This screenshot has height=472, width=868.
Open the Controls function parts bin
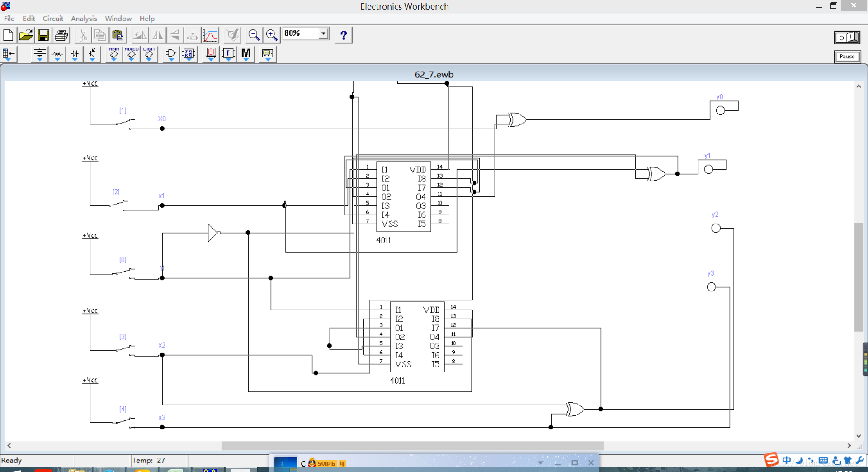228,54
